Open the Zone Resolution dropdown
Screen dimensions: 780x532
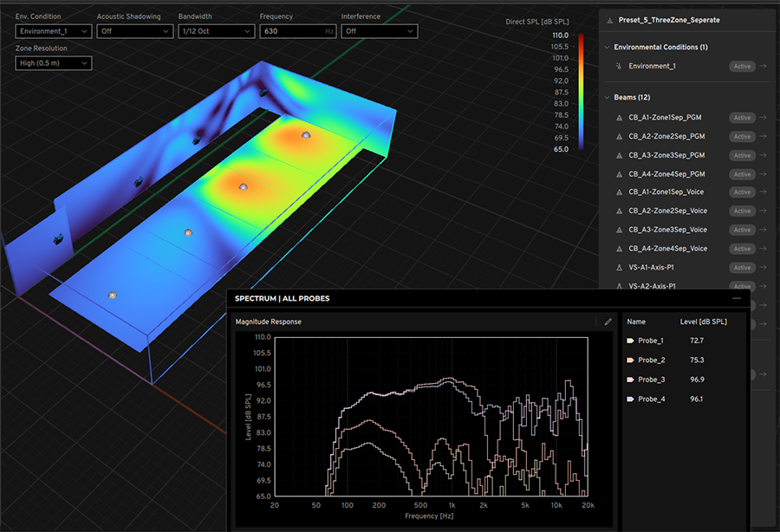pyautogui.click(x=52, y=63)
